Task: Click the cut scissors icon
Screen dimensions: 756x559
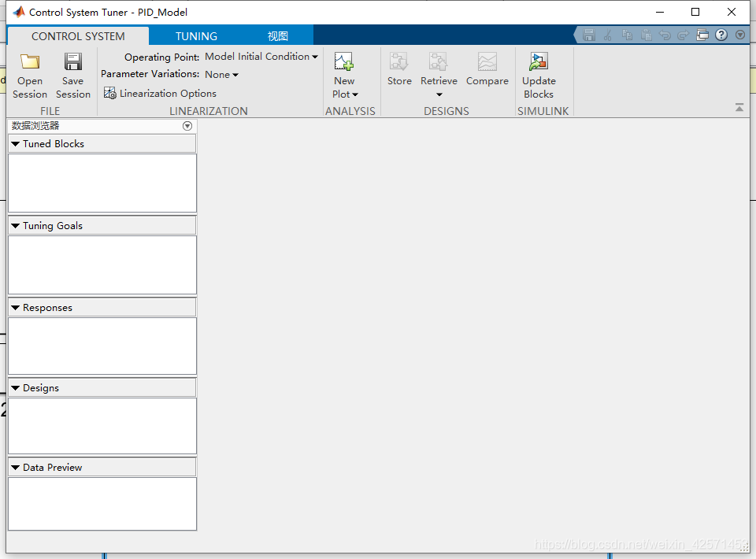Action: (607, 35)
